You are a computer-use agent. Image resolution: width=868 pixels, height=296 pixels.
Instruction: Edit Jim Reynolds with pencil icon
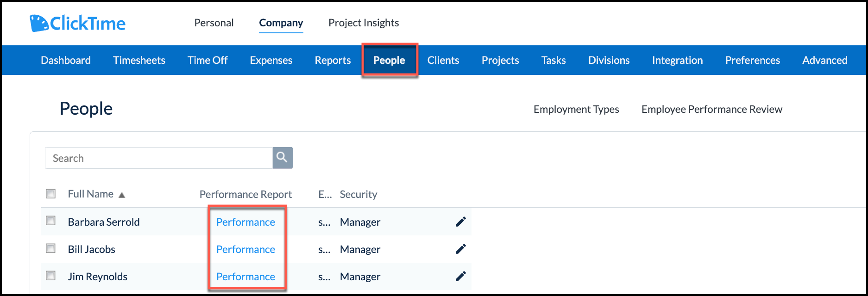pyautogui.click(x=460, y=277)
